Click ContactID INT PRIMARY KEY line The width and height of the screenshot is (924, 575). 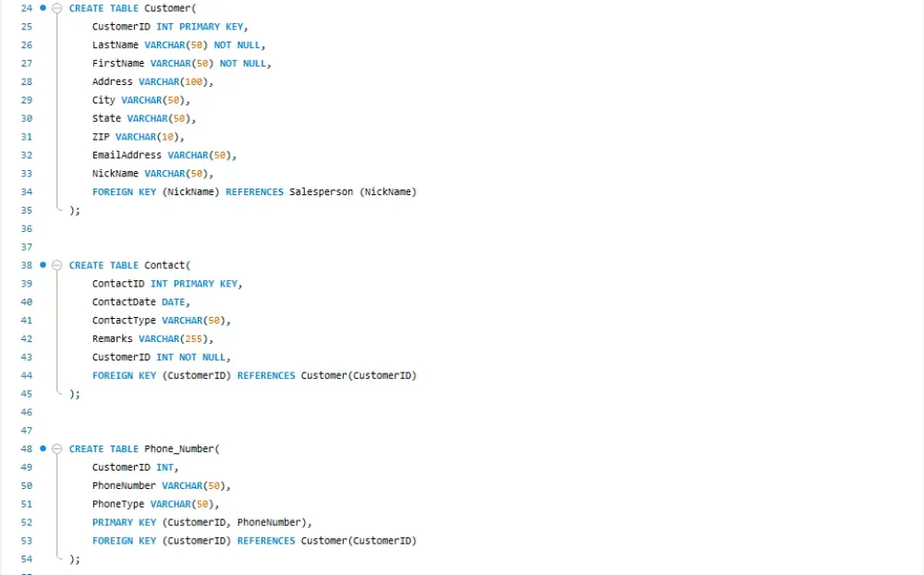coord(166,284)
